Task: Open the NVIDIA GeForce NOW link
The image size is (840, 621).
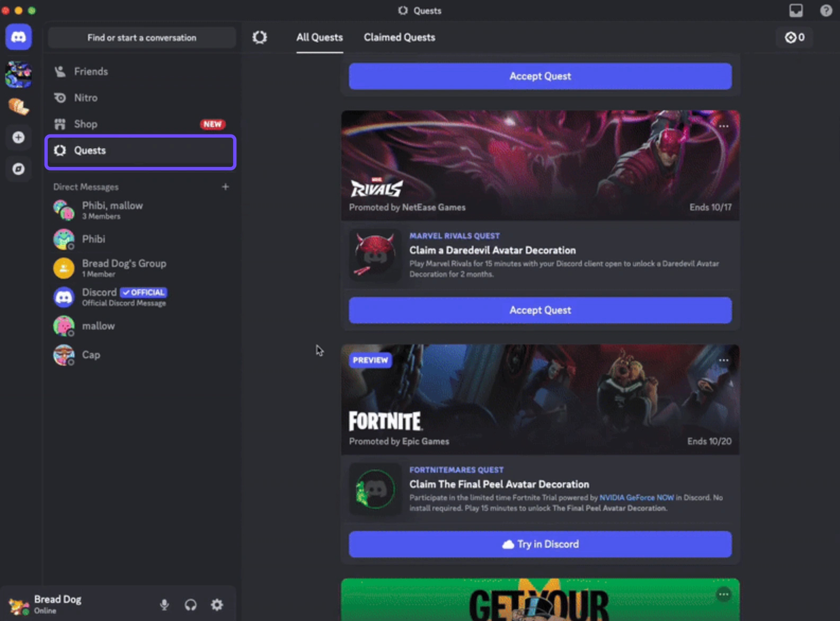Action: tap(636, 498)
